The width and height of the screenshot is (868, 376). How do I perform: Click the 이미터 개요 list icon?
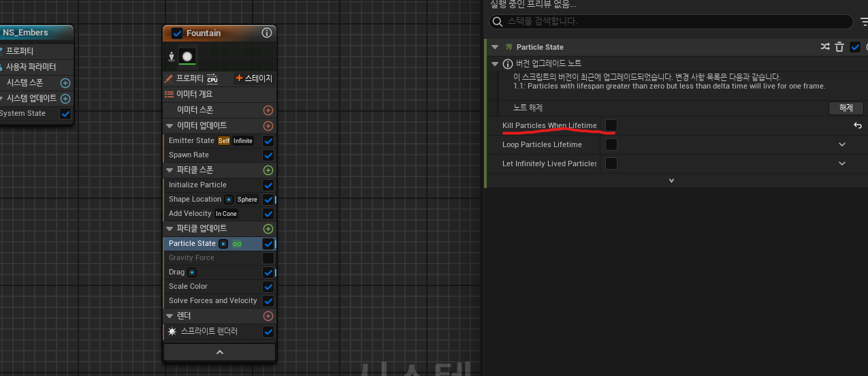pyautogui.click(x=170, y=94)
